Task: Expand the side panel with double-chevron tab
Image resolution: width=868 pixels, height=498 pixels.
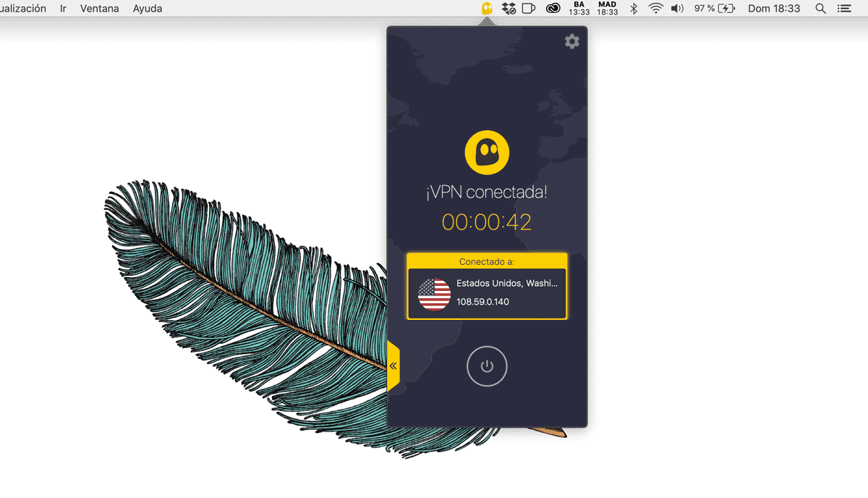Action: tap(393, 366)
